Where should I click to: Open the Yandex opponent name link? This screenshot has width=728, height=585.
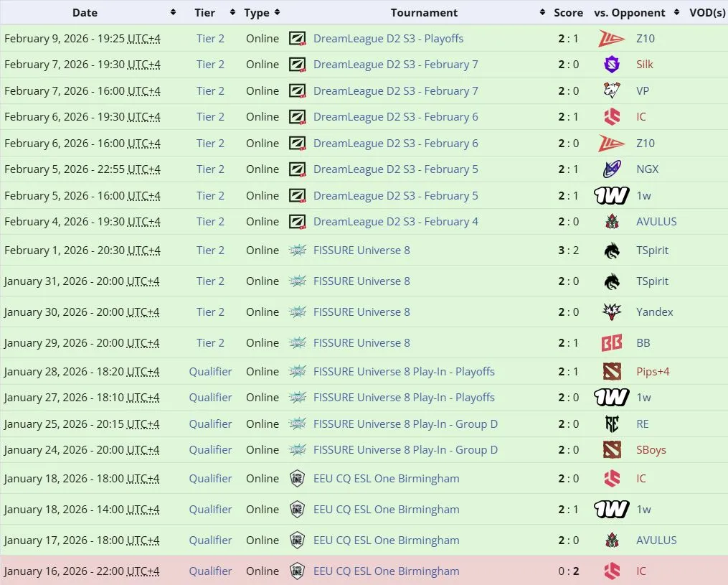click(x=654, y=312)
